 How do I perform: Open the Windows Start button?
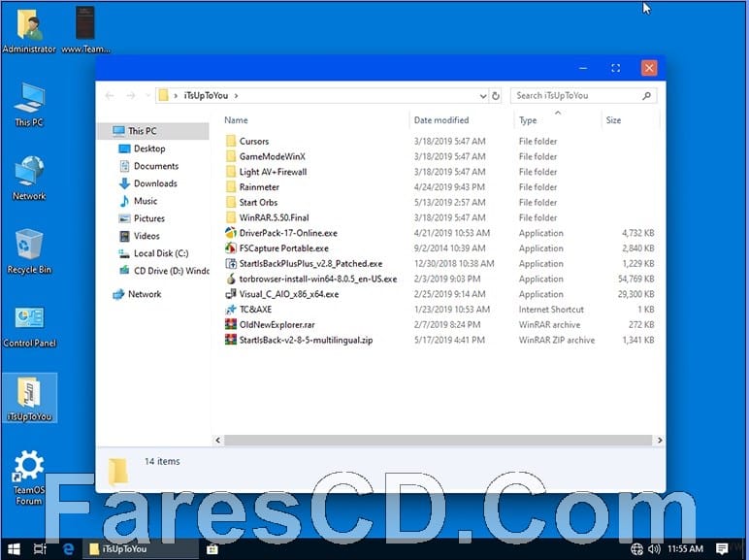14,549
